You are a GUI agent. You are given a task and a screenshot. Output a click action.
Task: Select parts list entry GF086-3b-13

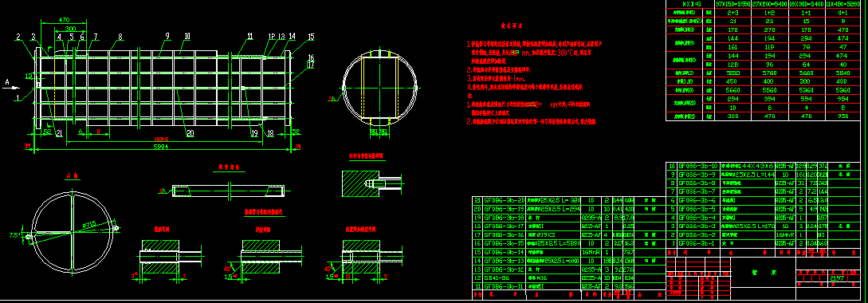(504, 260)
